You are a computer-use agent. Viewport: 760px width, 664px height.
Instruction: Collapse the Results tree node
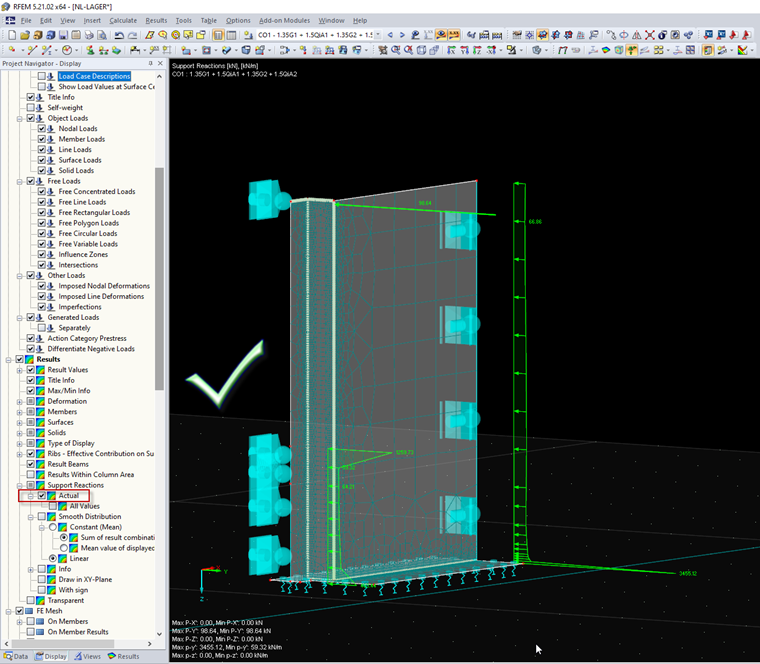[8, 360]
